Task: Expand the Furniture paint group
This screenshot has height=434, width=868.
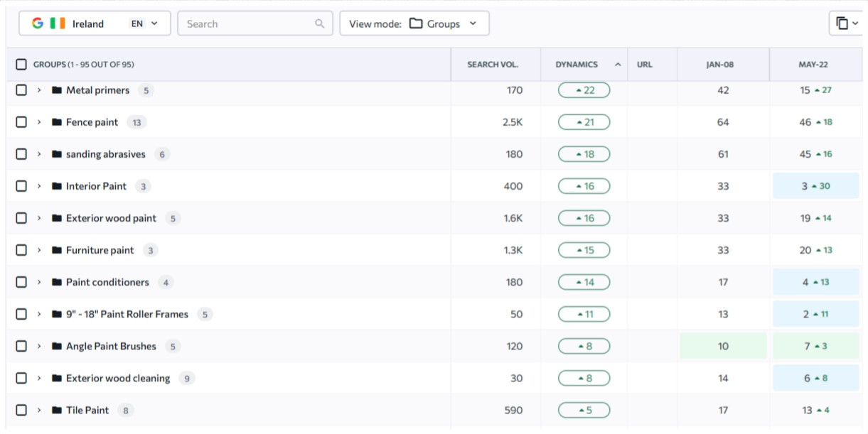Action: click(39, 250)
